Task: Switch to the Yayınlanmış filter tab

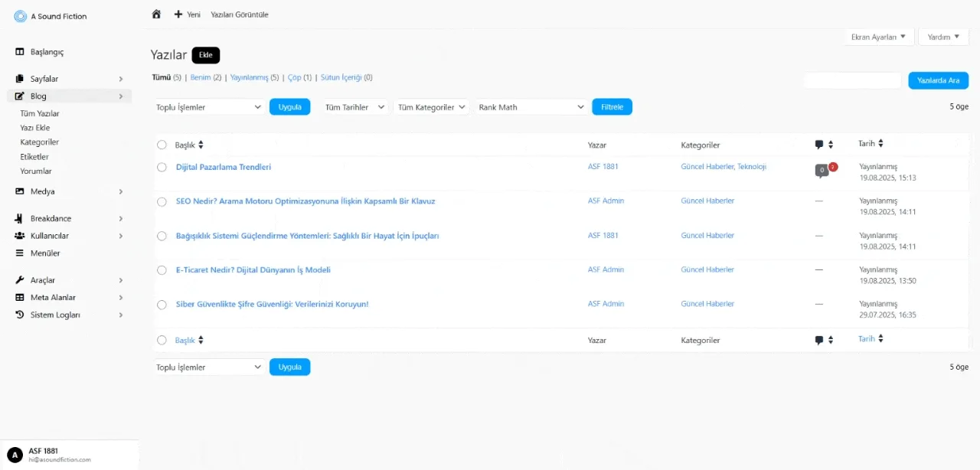Action: (x=250, y=77)
